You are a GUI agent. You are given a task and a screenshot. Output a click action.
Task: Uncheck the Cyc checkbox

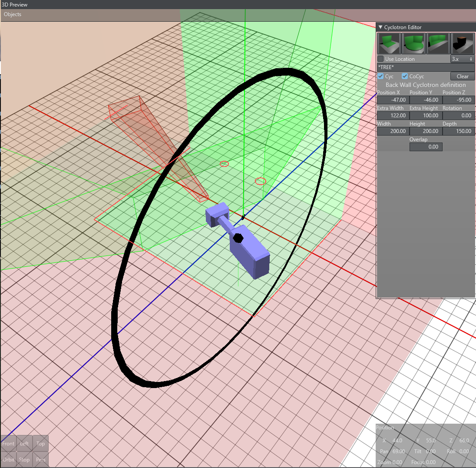(381, 76)
